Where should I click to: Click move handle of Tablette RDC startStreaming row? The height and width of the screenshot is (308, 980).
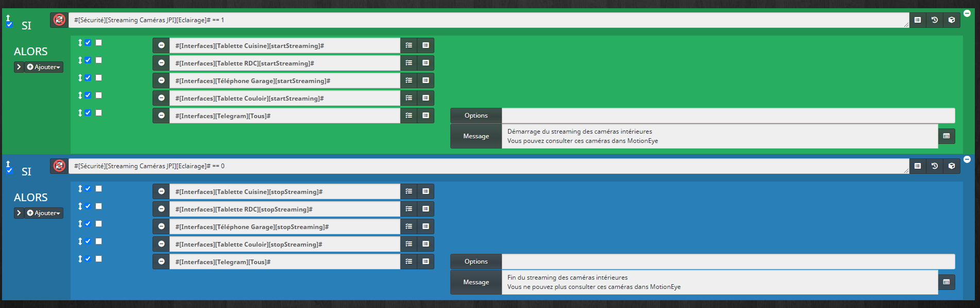pos(80,60)
